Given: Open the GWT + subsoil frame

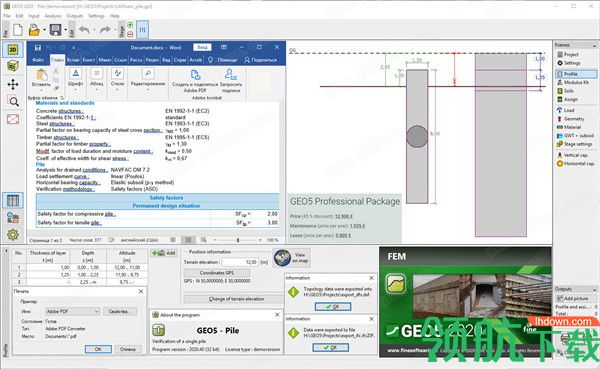Looking at the screenshot, I should click(576, 136).
